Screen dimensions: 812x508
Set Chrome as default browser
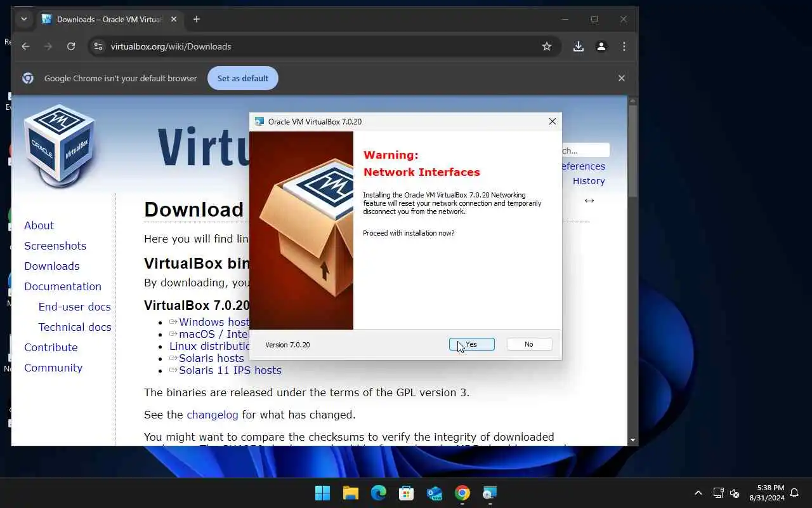(x=243, y=78)
